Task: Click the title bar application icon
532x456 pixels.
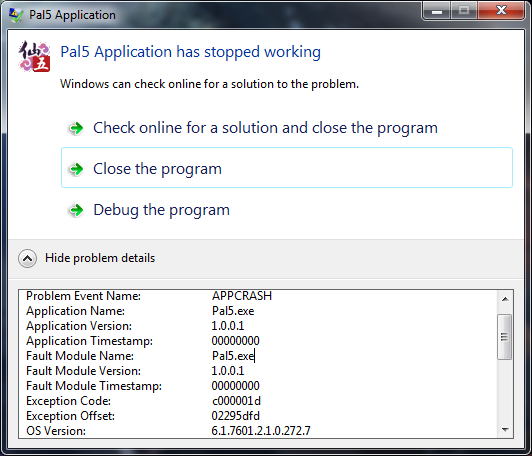Action: 16,15
